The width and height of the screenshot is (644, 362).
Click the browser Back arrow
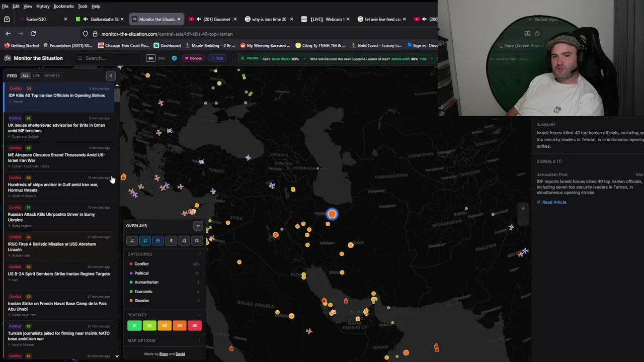pyautogui.click(x=8, y=34)
